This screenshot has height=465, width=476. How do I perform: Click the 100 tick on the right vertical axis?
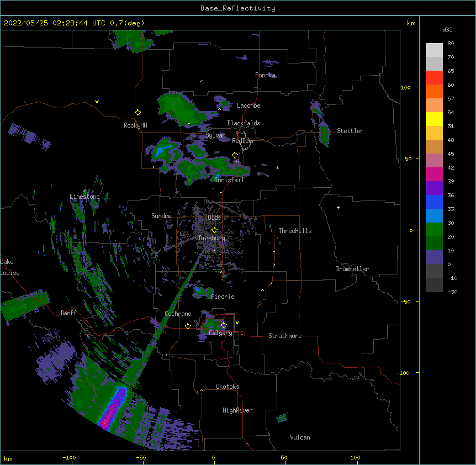coord(405,87)
